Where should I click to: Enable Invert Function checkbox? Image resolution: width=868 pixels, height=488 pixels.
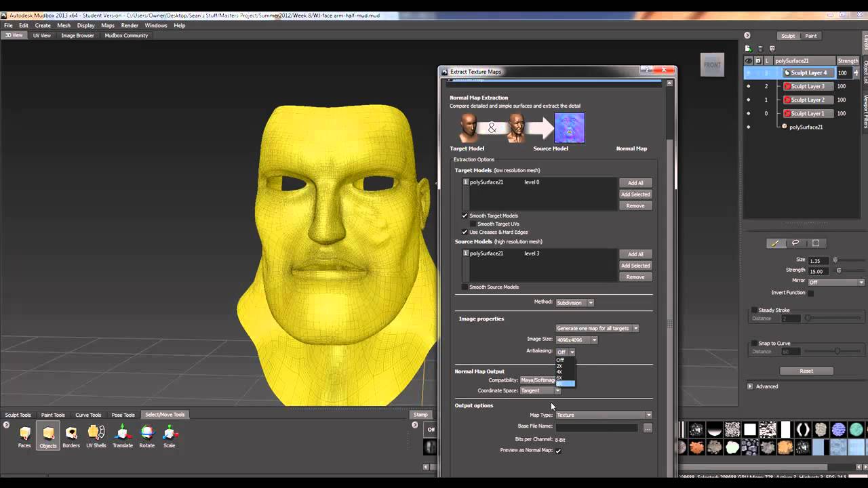pyautogui.click(x=810, y=293)
